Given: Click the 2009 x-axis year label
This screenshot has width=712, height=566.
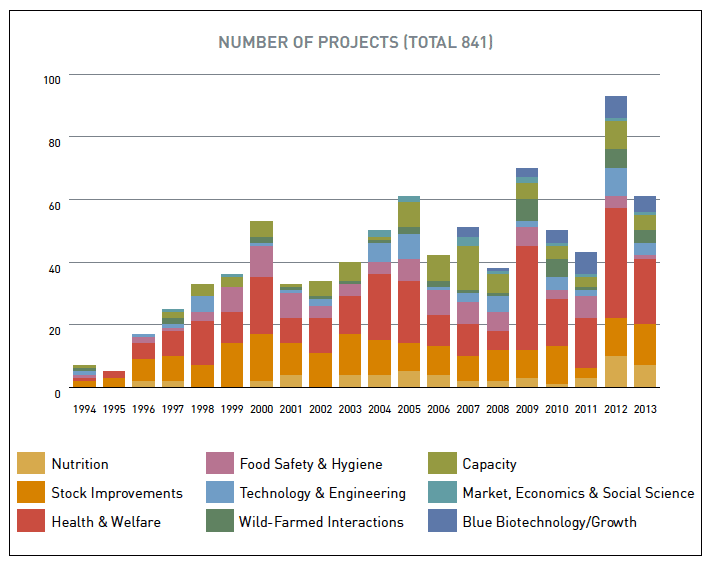Looking at the screenshot, I should [527, 409].
